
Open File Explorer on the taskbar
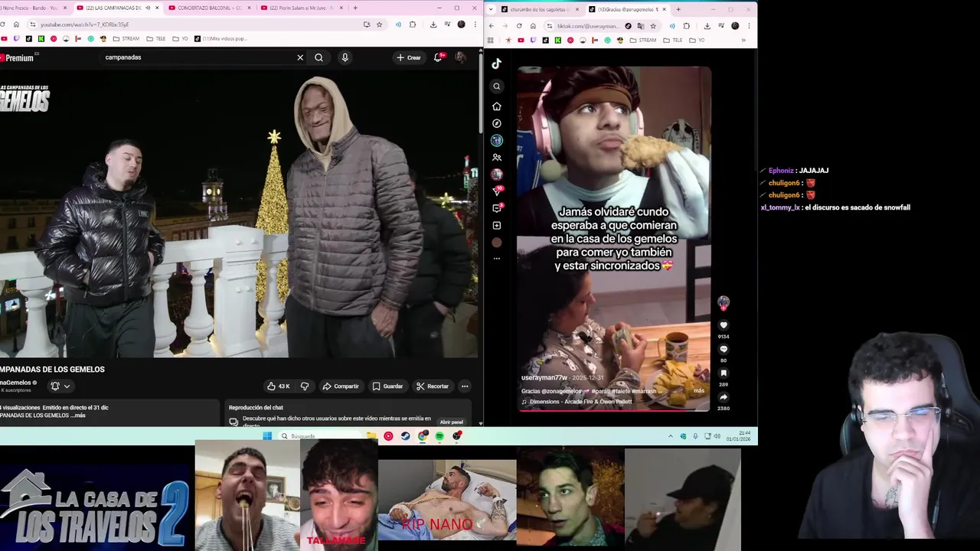coord(371,436)
